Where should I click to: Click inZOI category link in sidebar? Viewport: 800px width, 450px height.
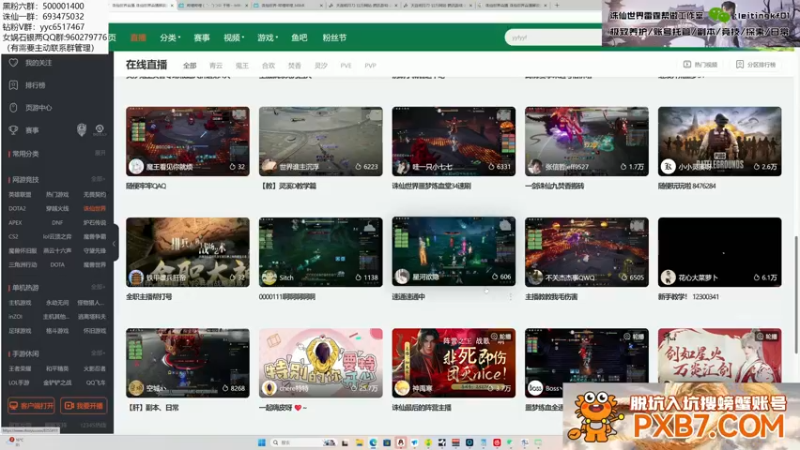click(15, 316)
